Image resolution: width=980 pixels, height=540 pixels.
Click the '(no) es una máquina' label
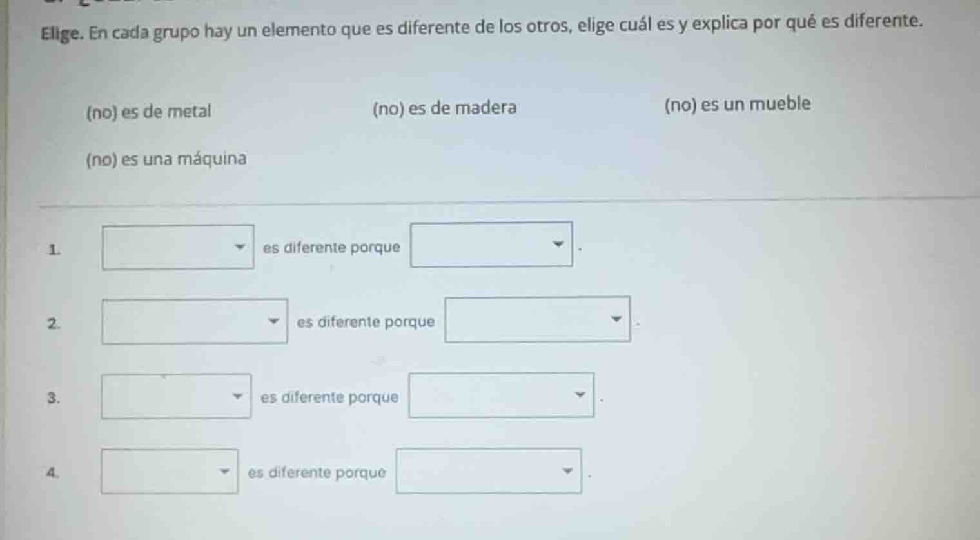[166, 159]
